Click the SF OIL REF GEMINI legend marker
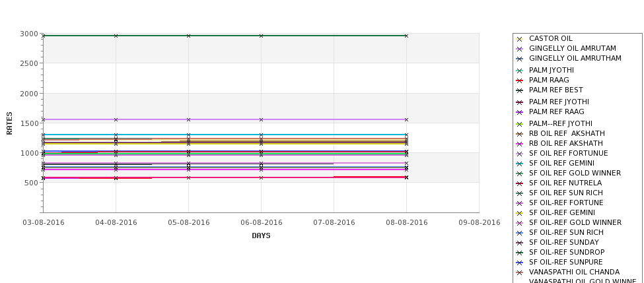Screen dimensions: 644x283 tap(520, 164)
